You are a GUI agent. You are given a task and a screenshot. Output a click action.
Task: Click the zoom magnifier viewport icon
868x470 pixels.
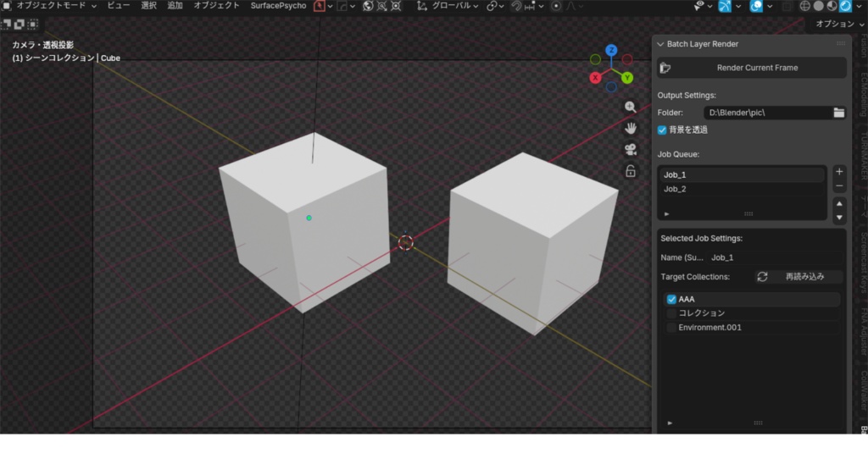pyautogui.click(x=631, y=107)
